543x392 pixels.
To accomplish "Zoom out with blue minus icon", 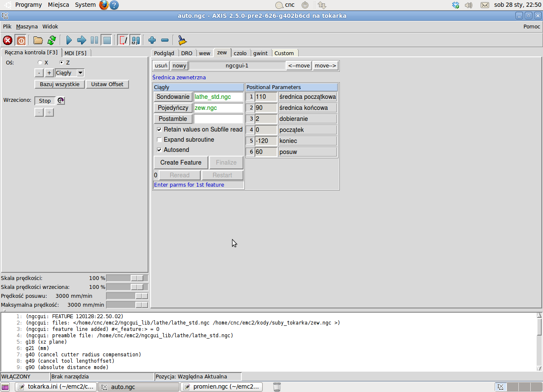I will (165, 40).
